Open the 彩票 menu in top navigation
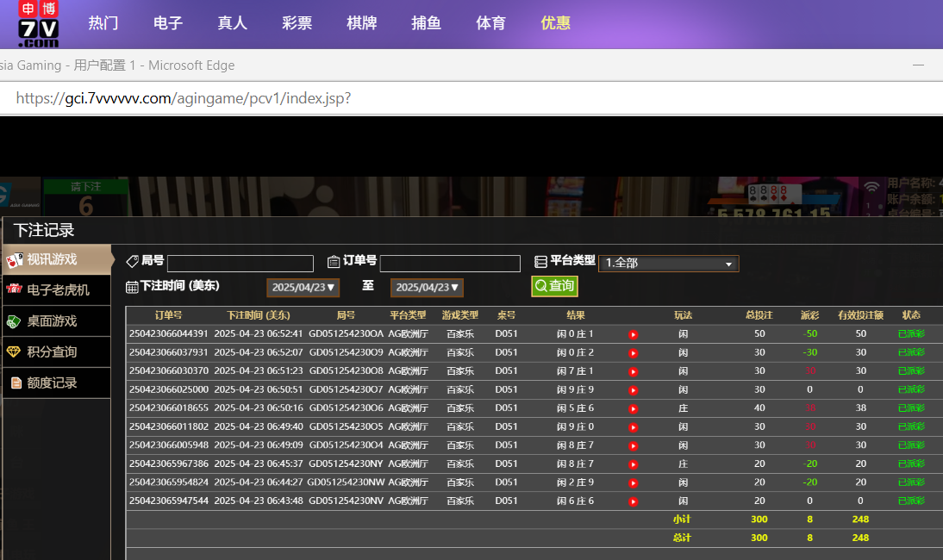943x560 pixels. (x=297, y=23)
